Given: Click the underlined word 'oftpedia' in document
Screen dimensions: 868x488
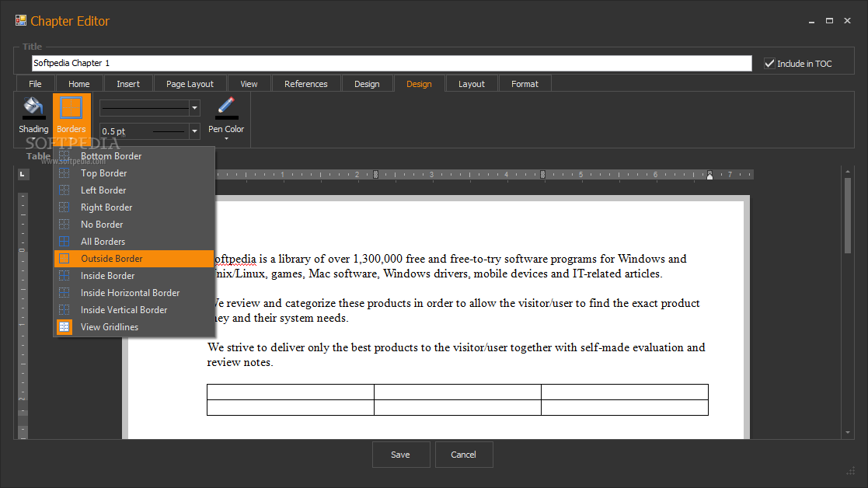Looking at the screenshot, I should click(235, 259).
